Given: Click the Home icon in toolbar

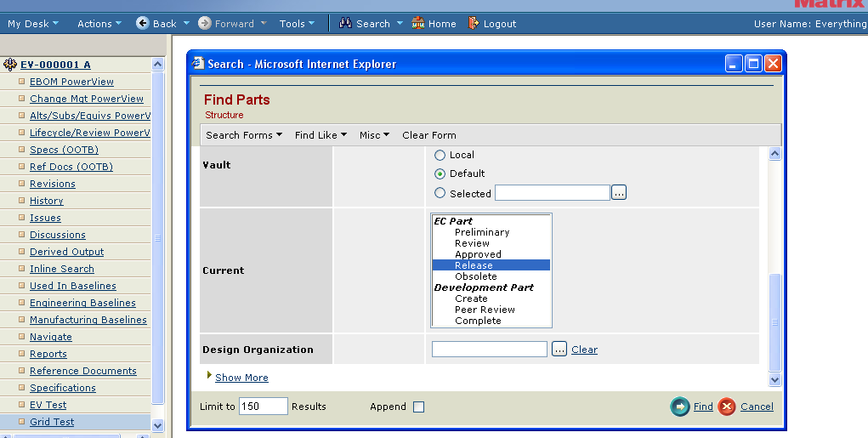Looking at the screenshot, I should point(418,24).
